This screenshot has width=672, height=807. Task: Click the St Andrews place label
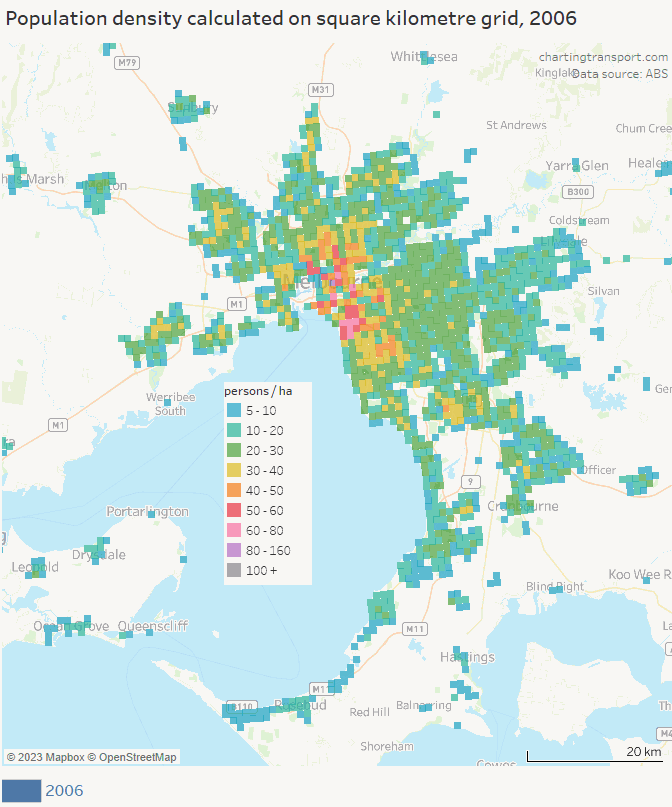click(x=516, y=125)
